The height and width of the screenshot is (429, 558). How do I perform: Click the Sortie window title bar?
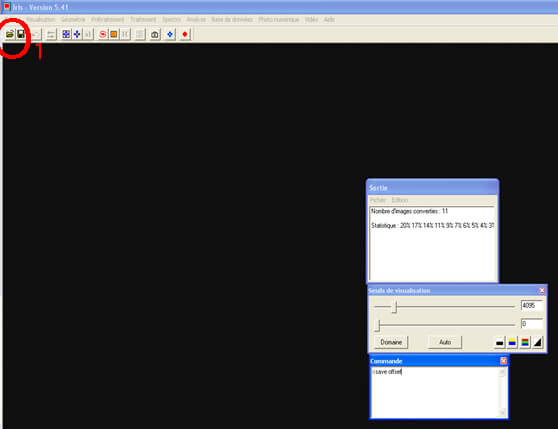432,187
